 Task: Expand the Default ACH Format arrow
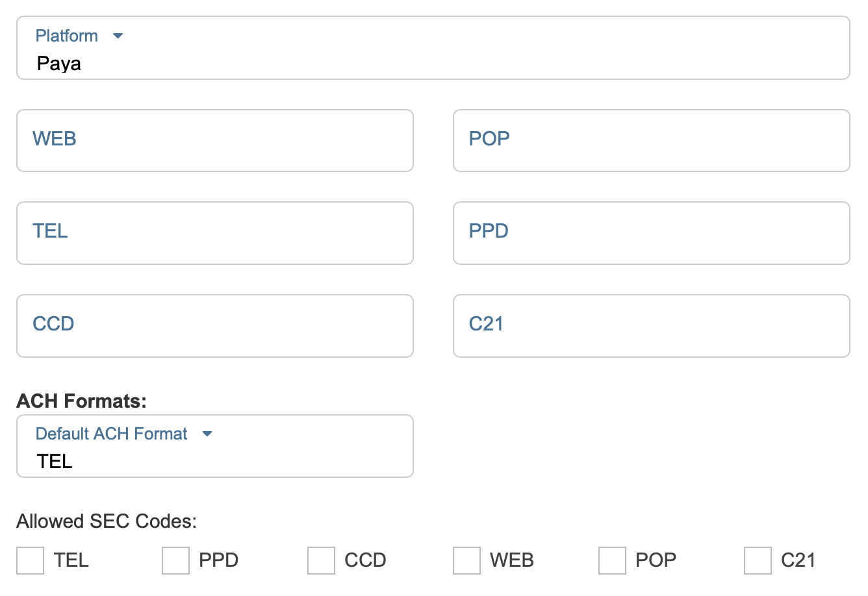[x=207, y=434]
